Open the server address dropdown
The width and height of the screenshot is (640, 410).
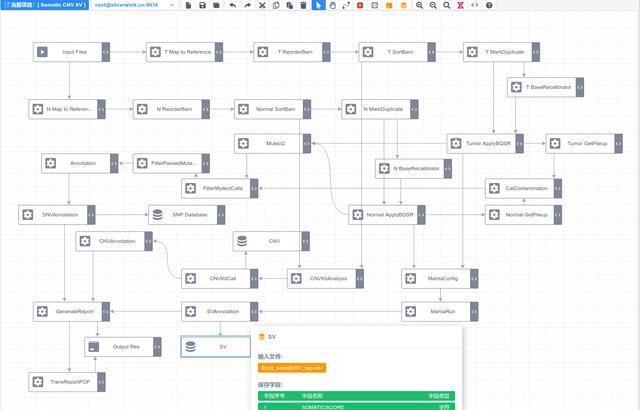134,5
